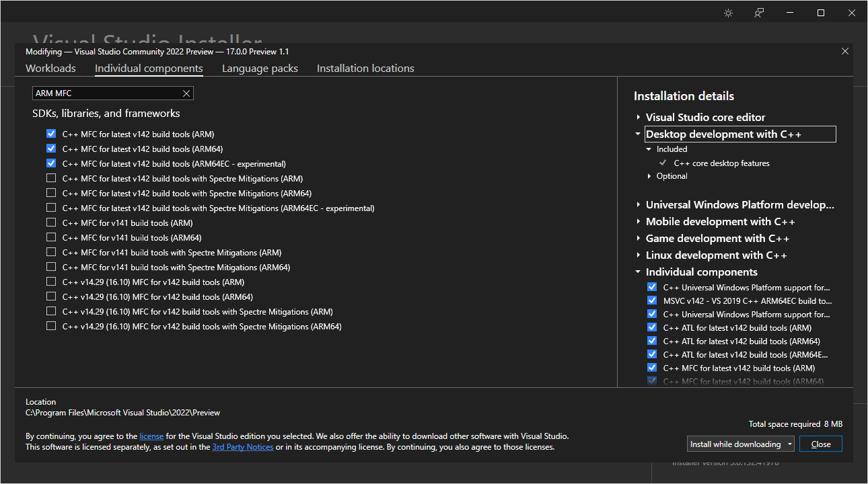Check C++ v14.29 (16.10) MFC v142 (ARM)
This screenshot has height=484, width=868.
51,282
